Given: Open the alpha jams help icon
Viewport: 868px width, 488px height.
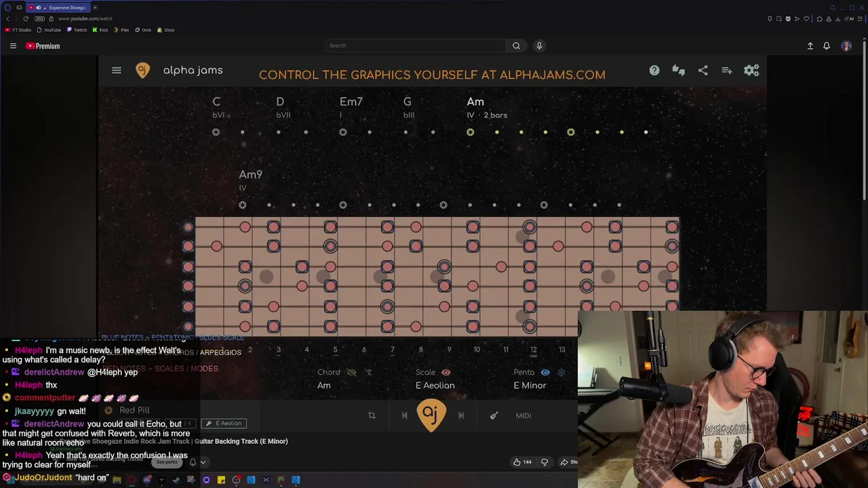Looking at the screenshot, I should (x=654, y=70).
